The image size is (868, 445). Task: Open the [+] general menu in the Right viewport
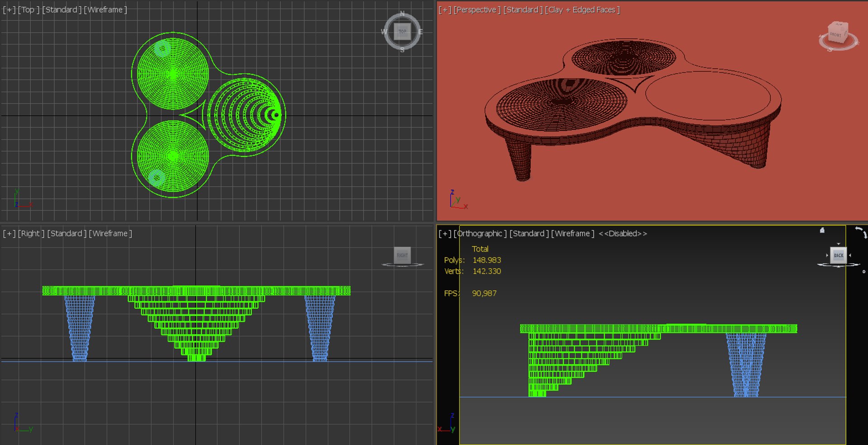9,234
